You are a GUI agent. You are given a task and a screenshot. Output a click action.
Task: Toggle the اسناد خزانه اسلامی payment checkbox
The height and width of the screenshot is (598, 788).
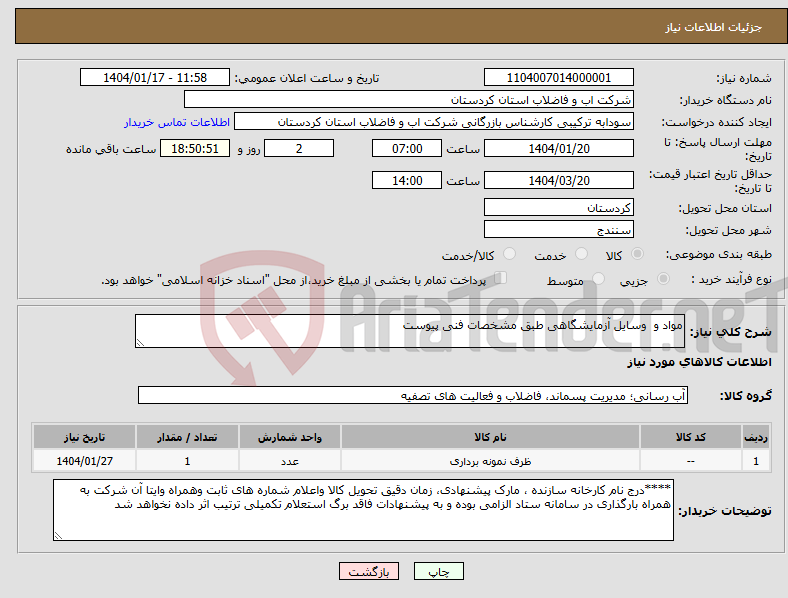pyautogui.click(x=501, y=278)
